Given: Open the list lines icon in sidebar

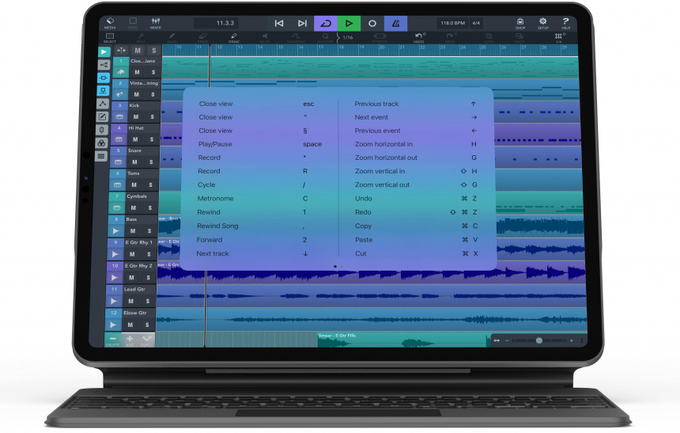Looking at the screenshot, I should click(101, 156).
